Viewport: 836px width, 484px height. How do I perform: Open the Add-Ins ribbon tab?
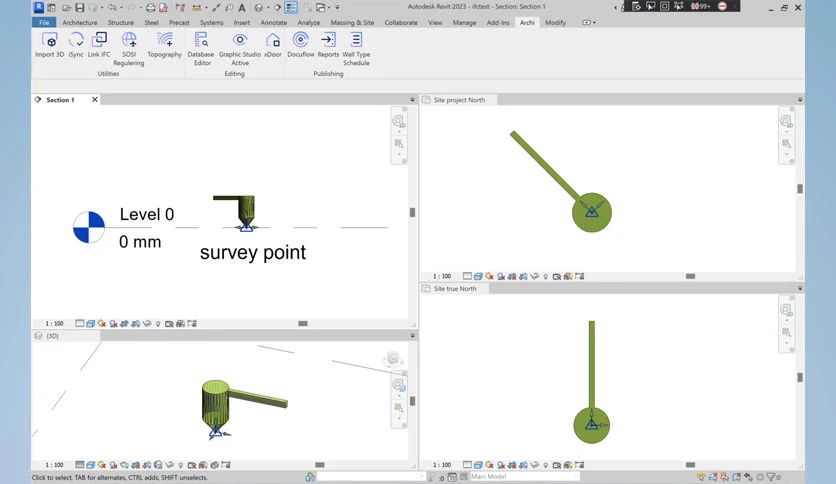coord(498,22)
